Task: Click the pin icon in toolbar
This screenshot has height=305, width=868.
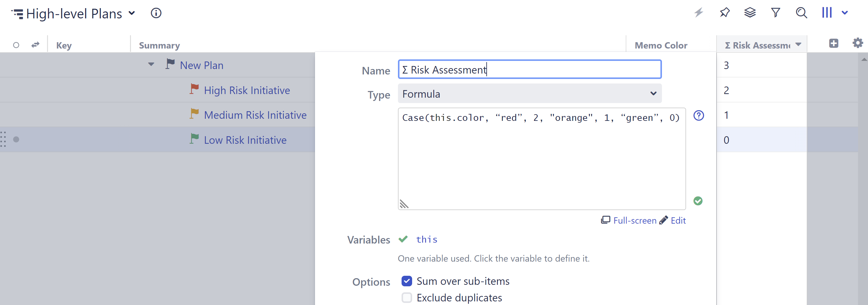Action: click(x=724, y=13)
